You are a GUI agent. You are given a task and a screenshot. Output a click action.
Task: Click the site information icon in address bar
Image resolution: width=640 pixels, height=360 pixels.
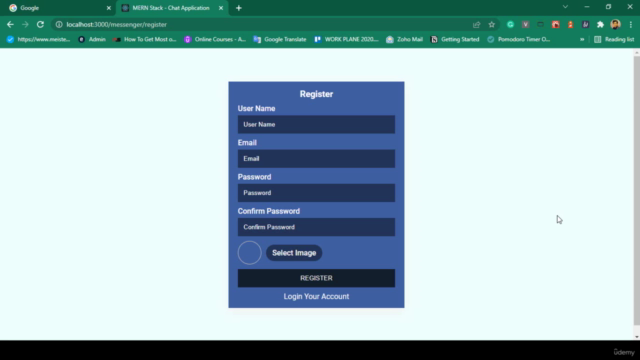point(59,24)
